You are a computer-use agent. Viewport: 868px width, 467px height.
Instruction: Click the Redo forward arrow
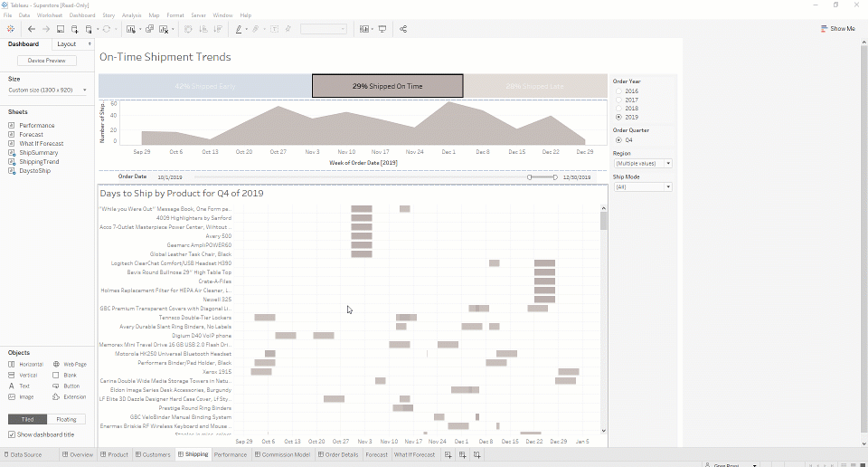coord(46,29)
